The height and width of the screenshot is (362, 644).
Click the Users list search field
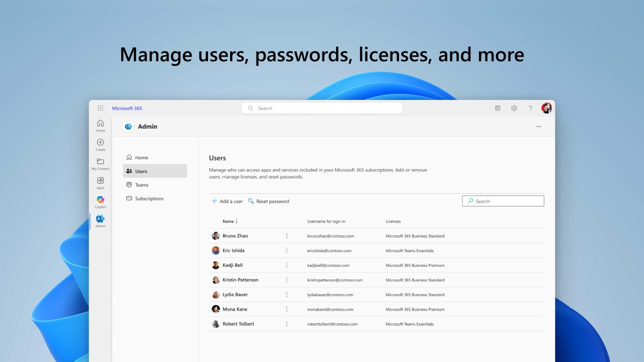[x=503, y=201]
